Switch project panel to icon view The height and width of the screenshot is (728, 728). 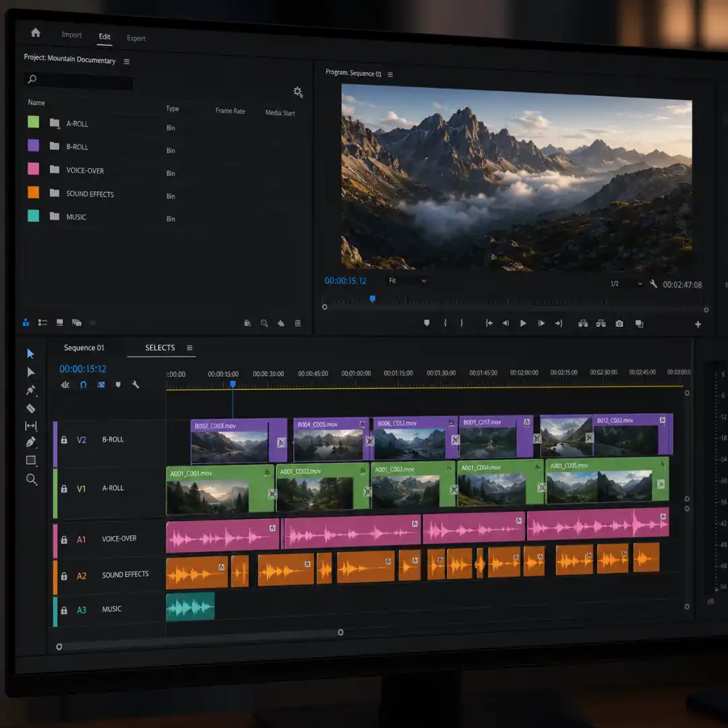59,322
